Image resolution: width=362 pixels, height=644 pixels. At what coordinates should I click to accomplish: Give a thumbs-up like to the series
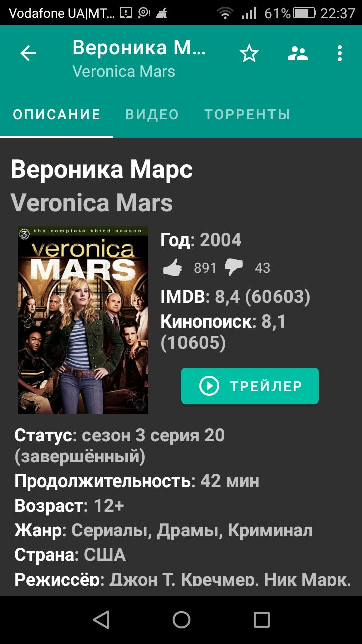pyautogui.click(x=173, y=268)
